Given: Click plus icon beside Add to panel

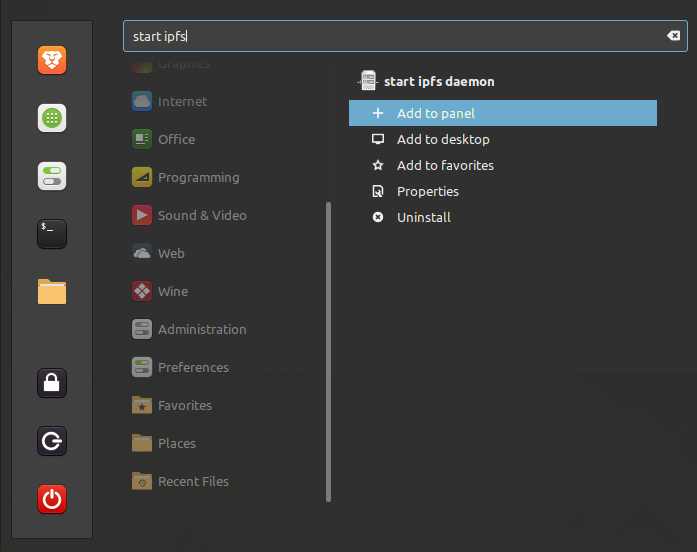Looking at the screenshot, I should (378, 113).
